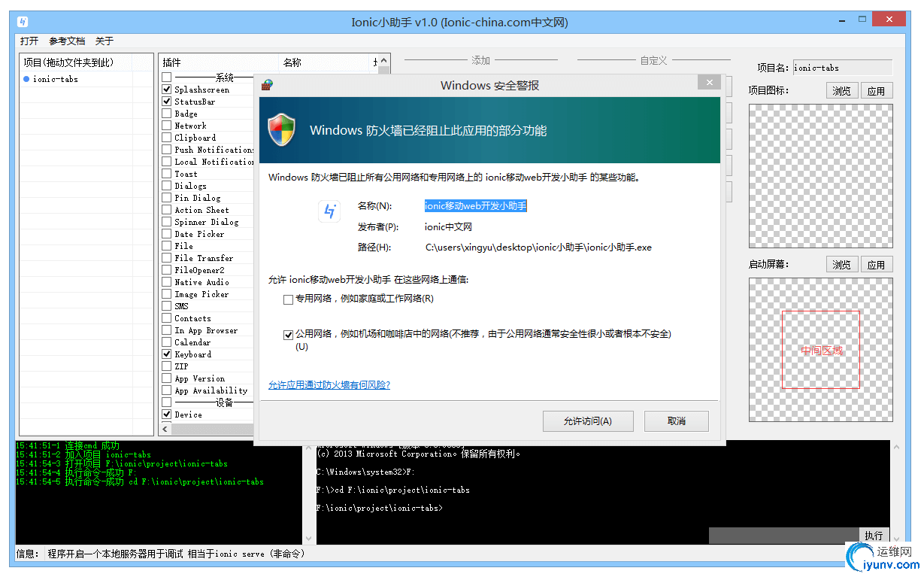The width and height of the screenshot is (924, 577).
Task: Enable the Clipboard plugin checkbox
Action: pos(167,138)
